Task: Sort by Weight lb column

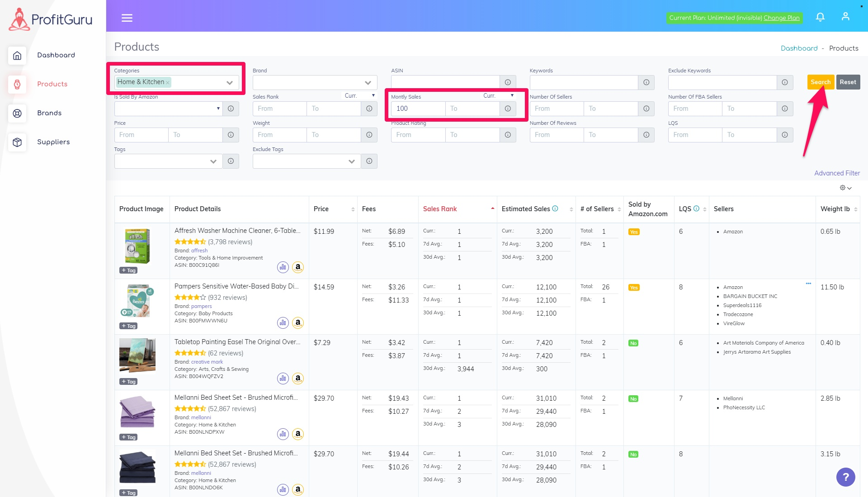Action: [856, 209]
